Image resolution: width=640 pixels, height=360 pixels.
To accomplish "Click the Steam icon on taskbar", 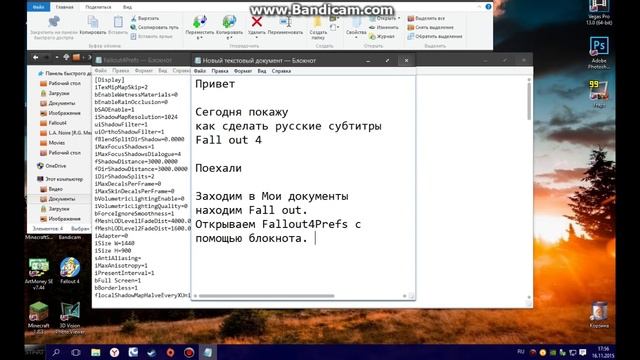I will [151, 352].
